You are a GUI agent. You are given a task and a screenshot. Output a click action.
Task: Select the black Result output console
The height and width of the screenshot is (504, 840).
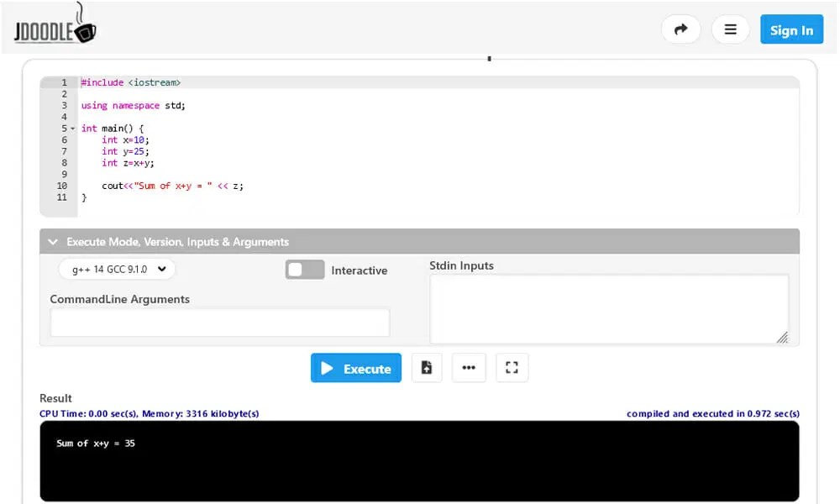(420, 460)
